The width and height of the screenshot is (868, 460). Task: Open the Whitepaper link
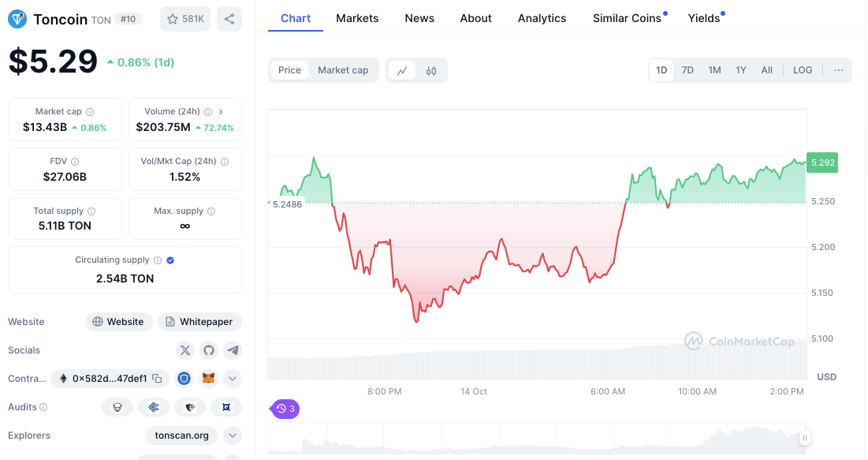coord(199,322)
